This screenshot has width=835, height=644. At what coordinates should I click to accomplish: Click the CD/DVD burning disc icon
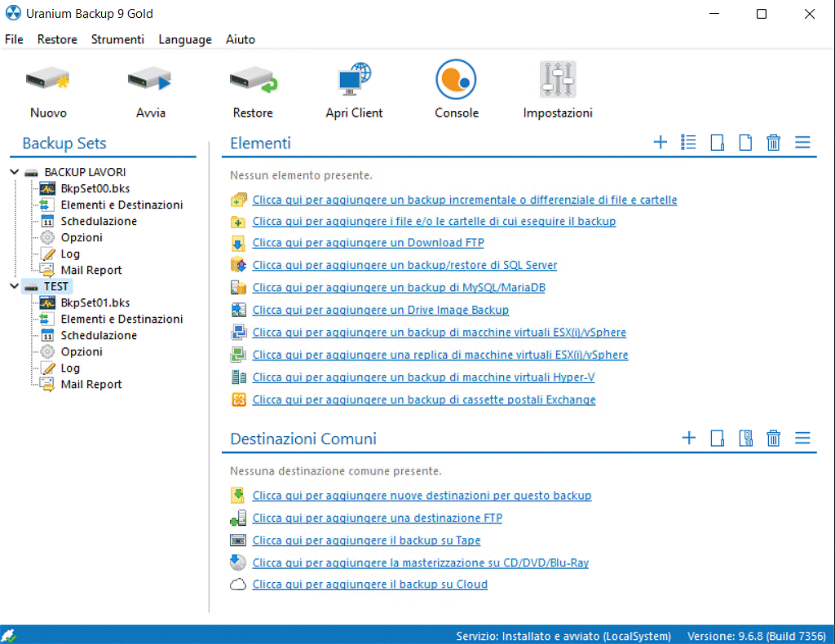tap(238, 562)
